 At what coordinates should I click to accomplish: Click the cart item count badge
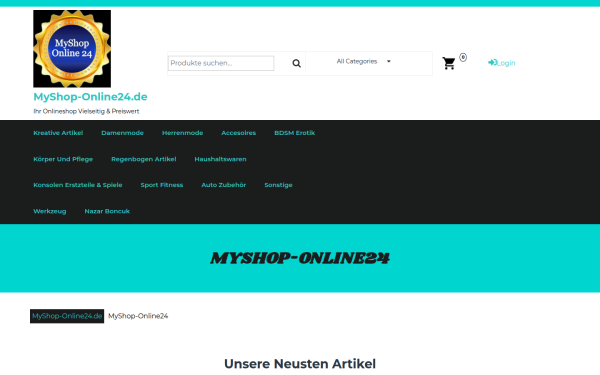click(x=463, y=57)
